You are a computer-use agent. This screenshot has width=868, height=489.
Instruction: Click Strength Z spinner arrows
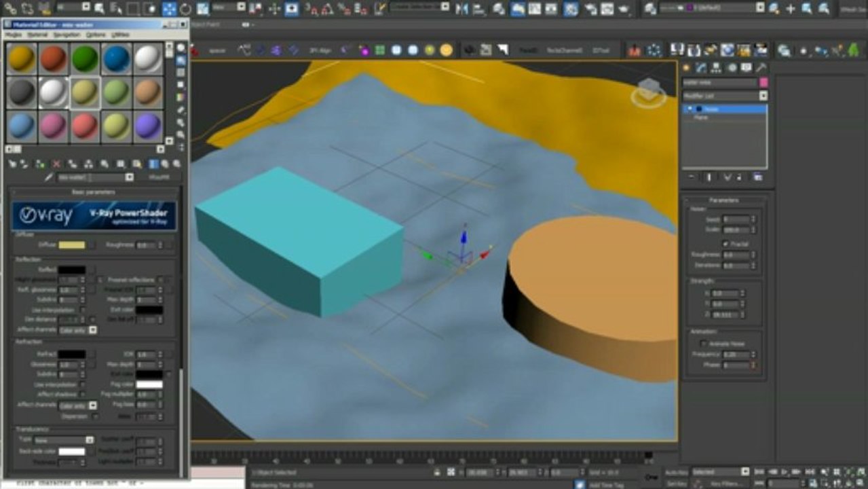point(742,314)
